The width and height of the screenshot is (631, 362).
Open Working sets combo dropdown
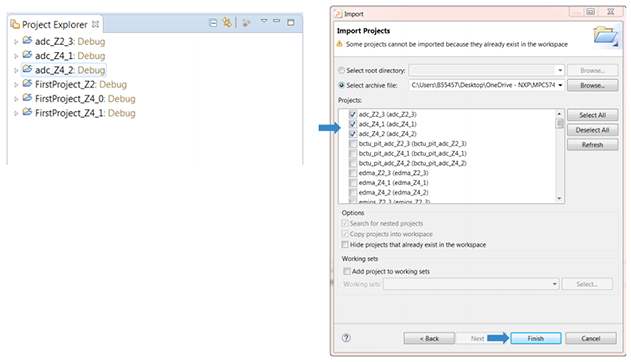(x=555, y=284)
